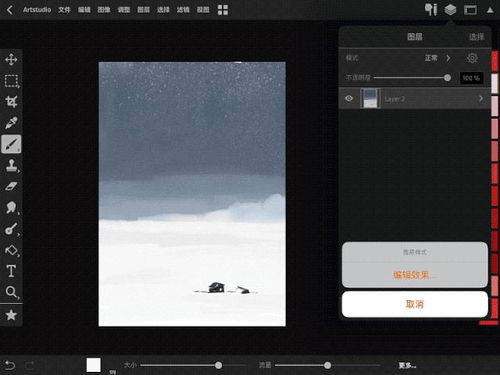Click the Layer 2 name
Image resolution: width=500 pixels, height=375 pixels.
395,99
